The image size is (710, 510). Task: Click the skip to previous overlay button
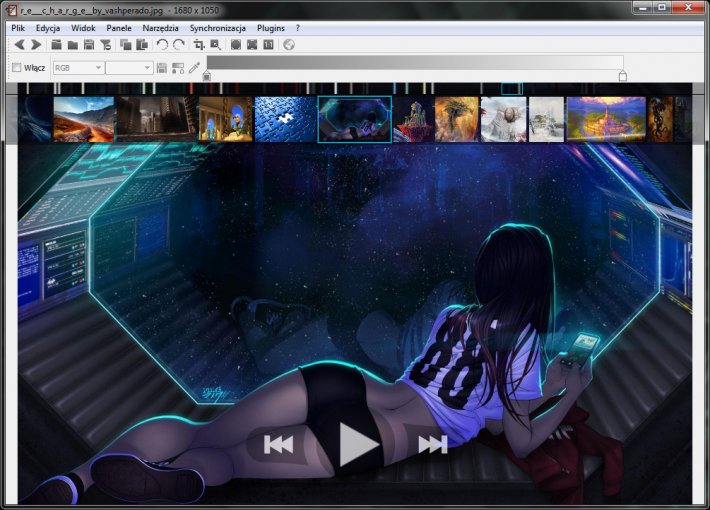point(278,444)
